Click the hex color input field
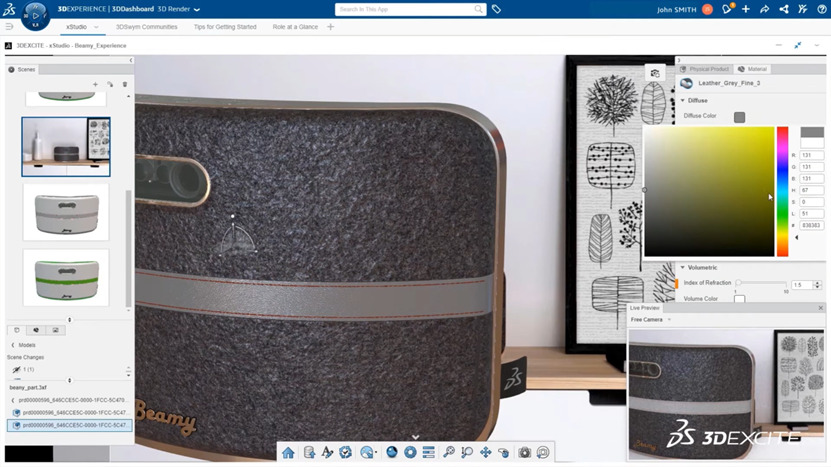This screenshot has height=467, width=831. pyautogui.click(x=811, y=225)
